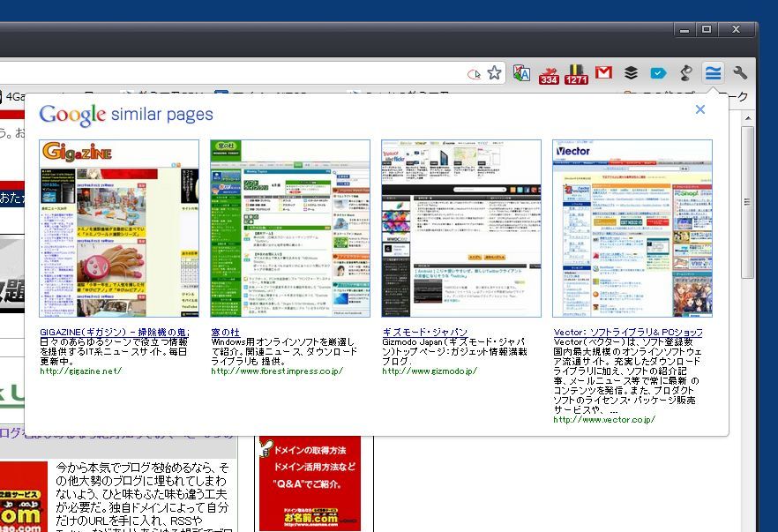Follow the GIGAZINE(ギガジン) title link
This screenshot has height=532, width=778.
click(x=115, y=332)
